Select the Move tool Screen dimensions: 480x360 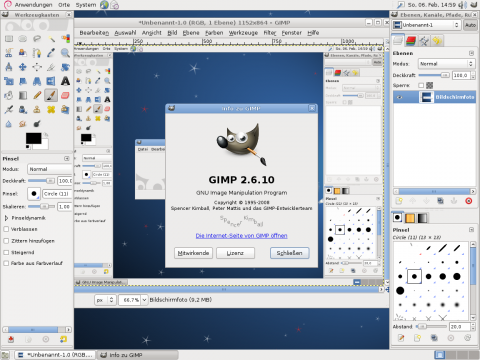coord(23,67)
